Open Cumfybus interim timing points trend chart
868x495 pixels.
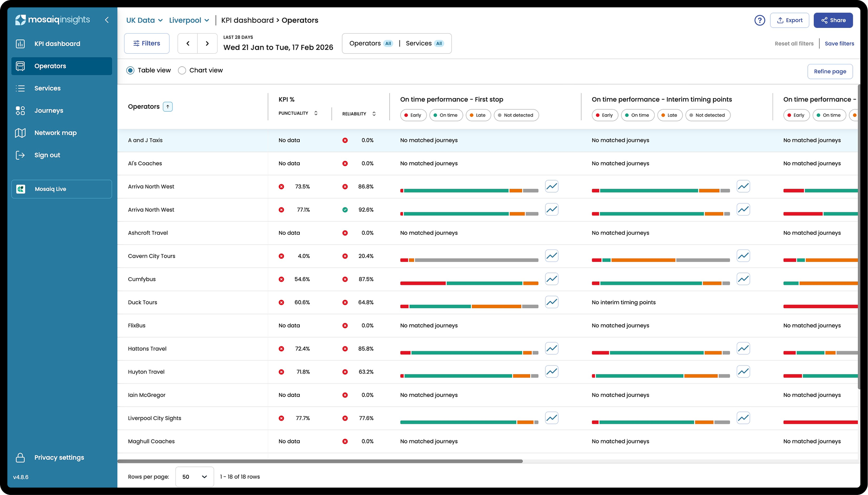[743, 279]
